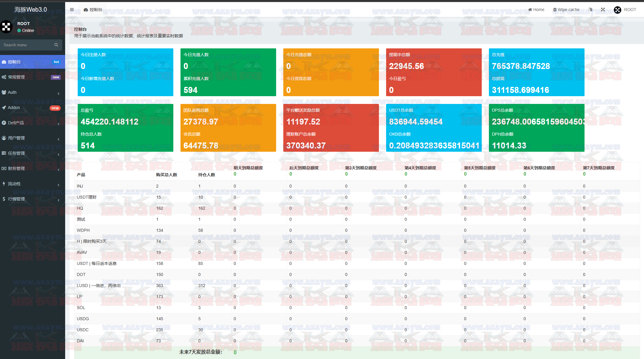The height and width of the screenshot is (359, 644).
Task: Expand the 用户管理 menu chevron
Action: [x=59, y=139]
